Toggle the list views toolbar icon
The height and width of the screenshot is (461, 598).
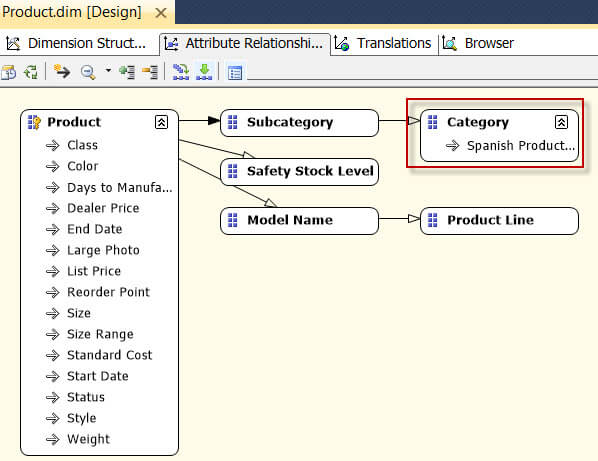click(235, 72)
